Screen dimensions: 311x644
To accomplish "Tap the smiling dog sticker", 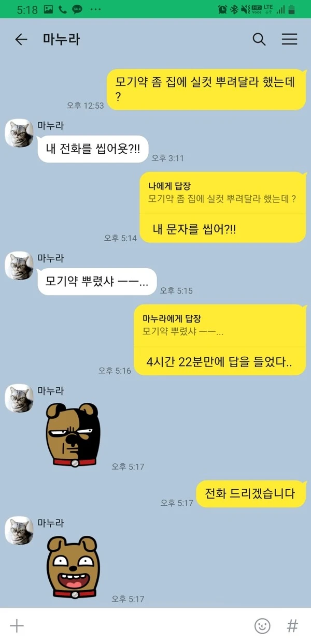I will click(73, 568).
